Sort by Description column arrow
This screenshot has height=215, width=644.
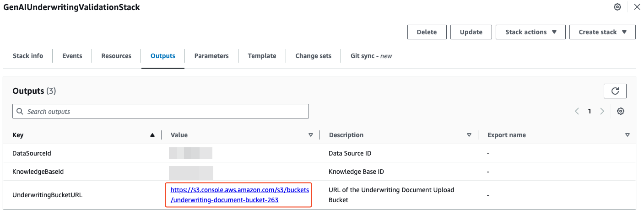tap(469, 135)
